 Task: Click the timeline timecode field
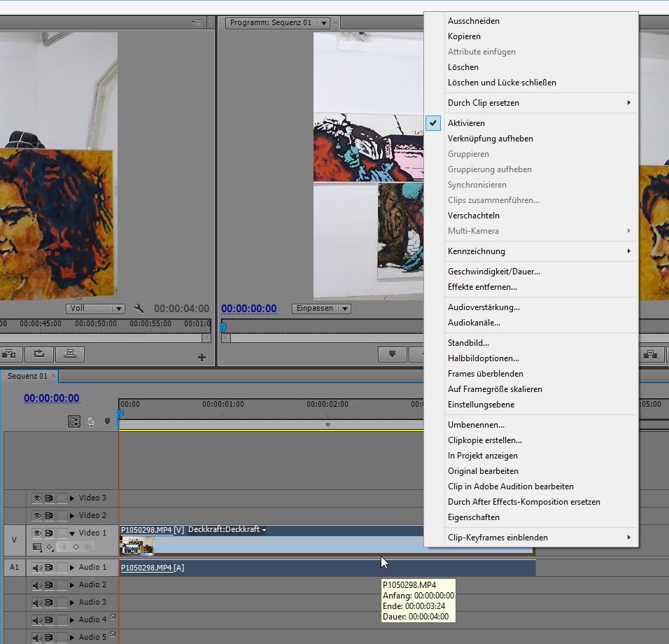pos(52,398)
